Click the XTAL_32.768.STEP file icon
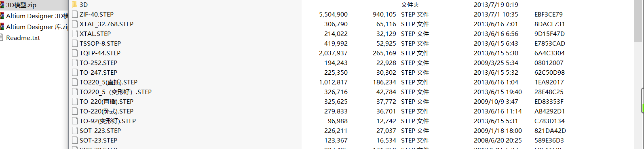The width and height of the screenshot is (644, 149). (74, 24)
